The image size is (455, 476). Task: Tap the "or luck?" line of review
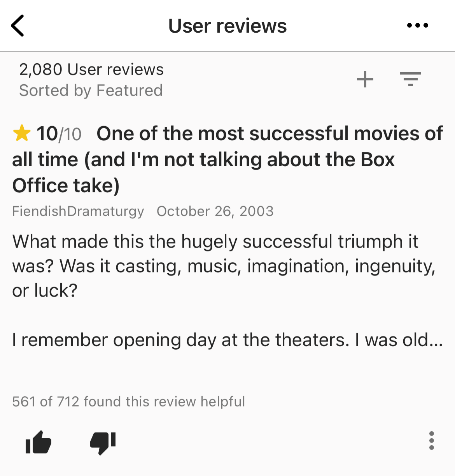pos(45,291)
